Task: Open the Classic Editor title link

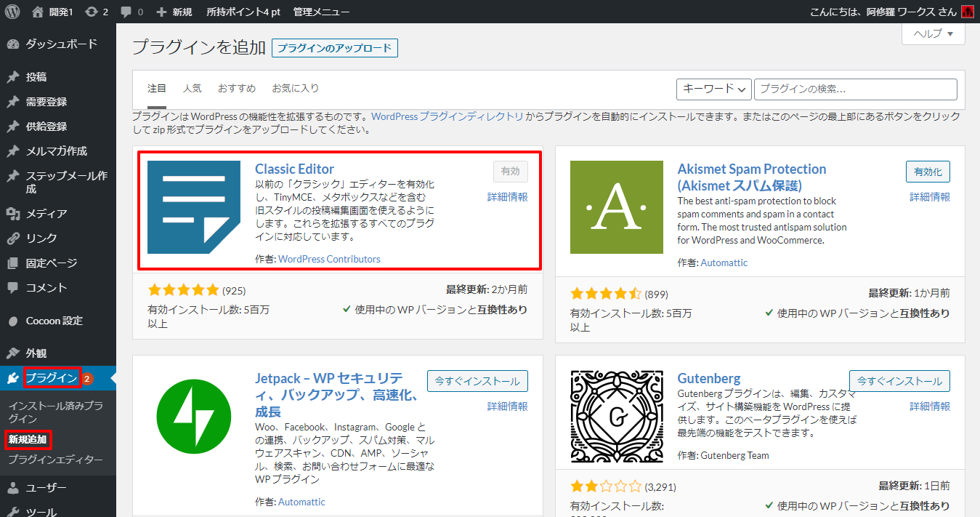Action: point(294,169)
